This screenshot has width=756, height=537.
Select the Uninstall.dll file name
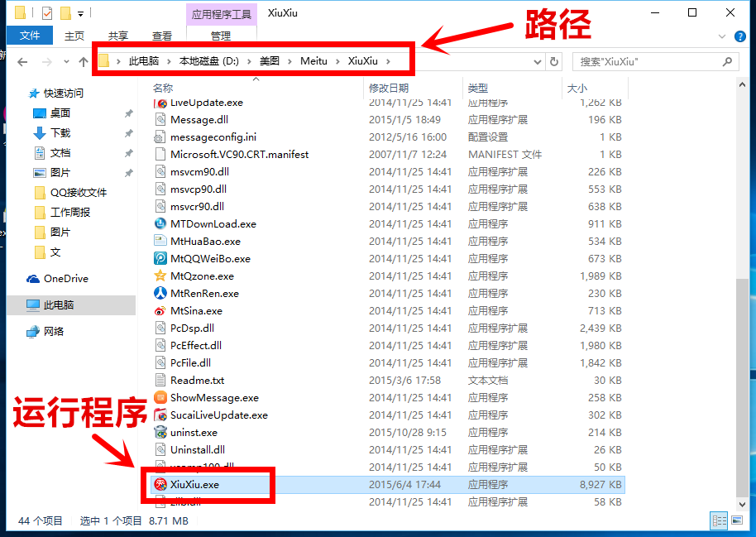(197, 449)
